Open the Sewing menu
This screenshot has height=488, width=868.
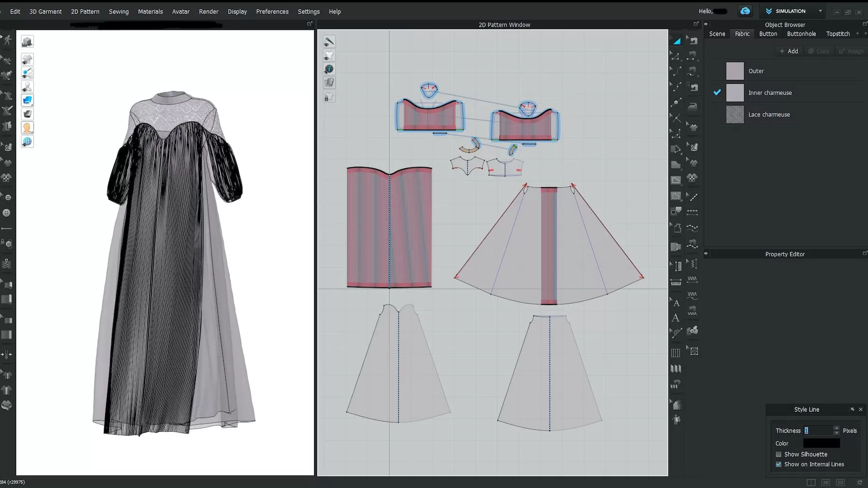click(x=119, y=11)
